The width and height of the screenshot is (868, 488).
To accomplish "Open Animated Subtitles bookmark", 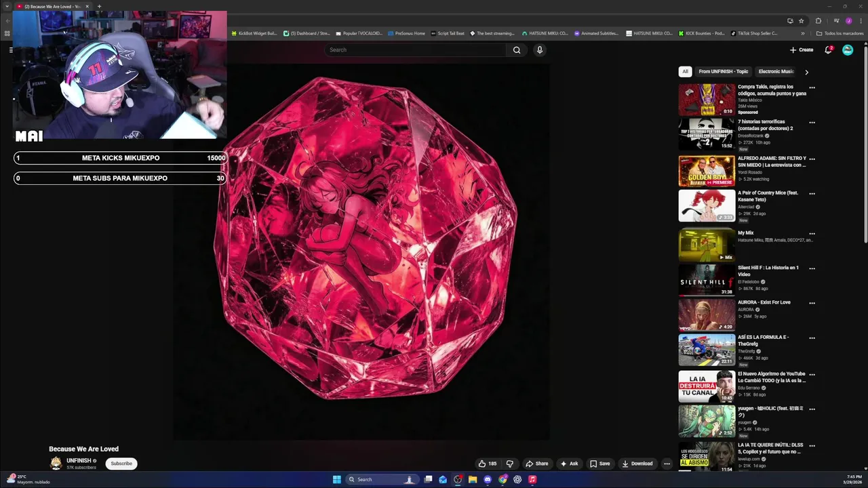I will [596, 33].
